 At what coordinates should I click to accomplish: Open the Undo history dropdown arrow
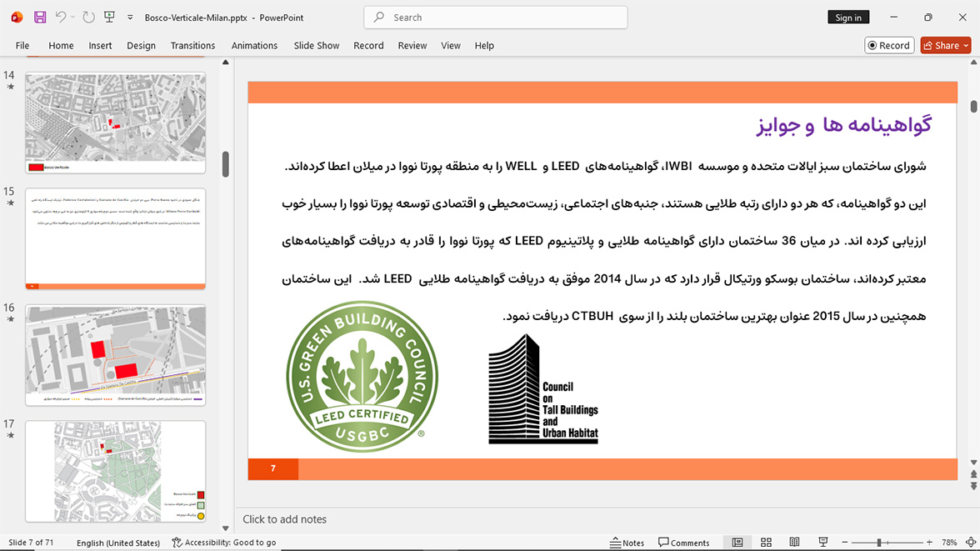click(x=72, y=18)
